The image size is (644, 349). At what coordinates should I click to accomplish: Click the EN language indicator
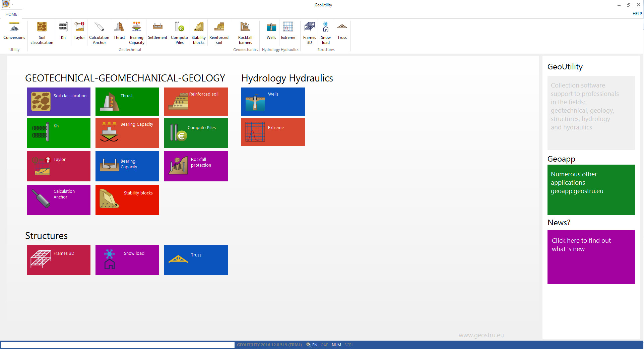(315, 345)
